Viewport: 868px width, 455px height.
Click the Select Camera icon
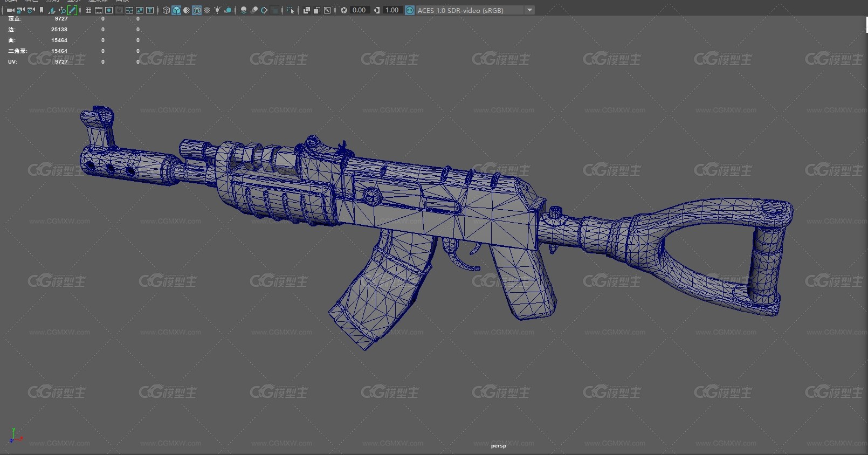[10, 10]
